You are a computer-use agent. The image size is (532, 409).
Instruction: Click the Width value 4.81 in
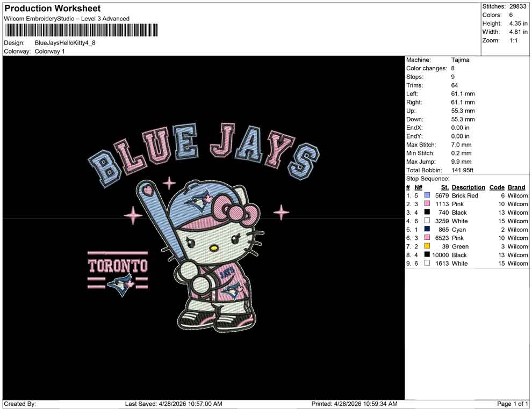[518, 32]
